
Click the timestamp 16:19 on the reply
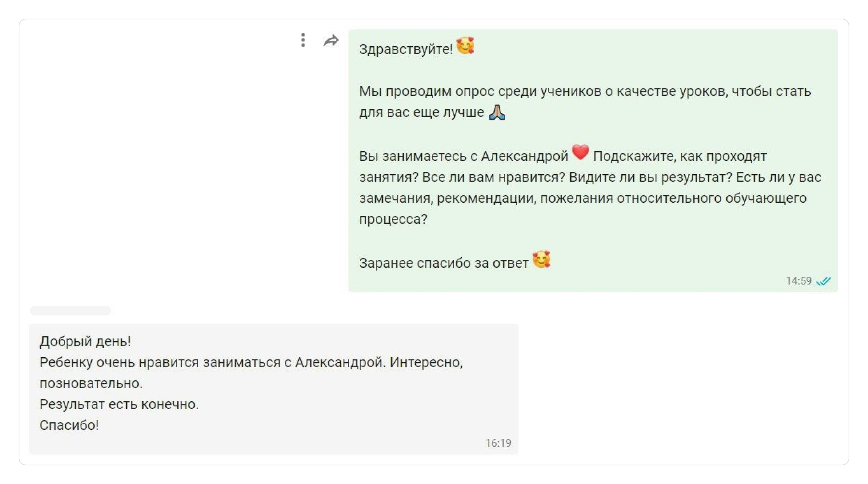498,443
